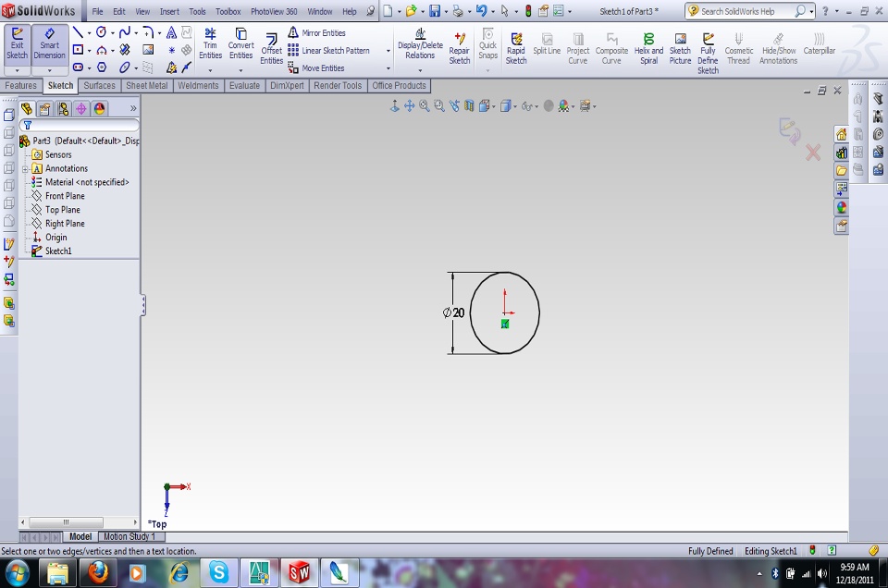
Task: Open the Display/Delete Relations dropdown arrow
Action: (420, 69)
